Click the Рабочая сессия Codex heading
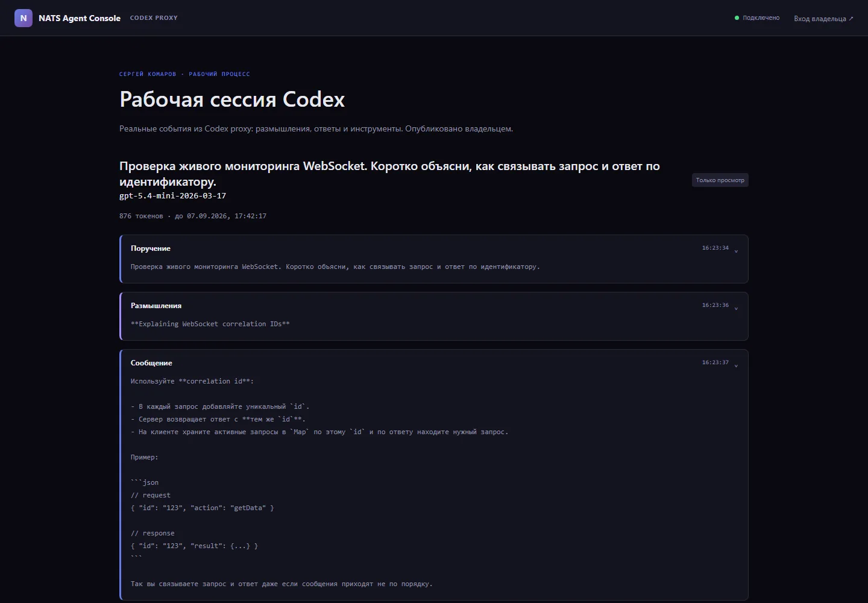868x603 pixels. [232, 99]
